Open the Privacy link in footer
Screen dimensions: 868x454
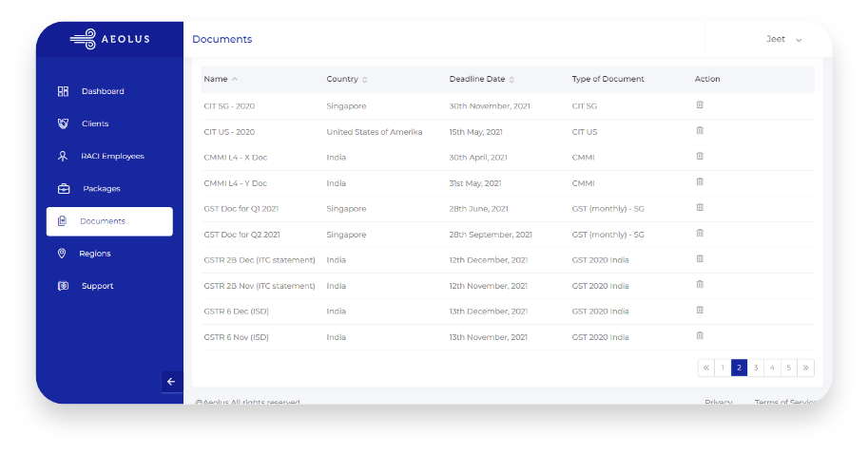[x=719, y=402]
